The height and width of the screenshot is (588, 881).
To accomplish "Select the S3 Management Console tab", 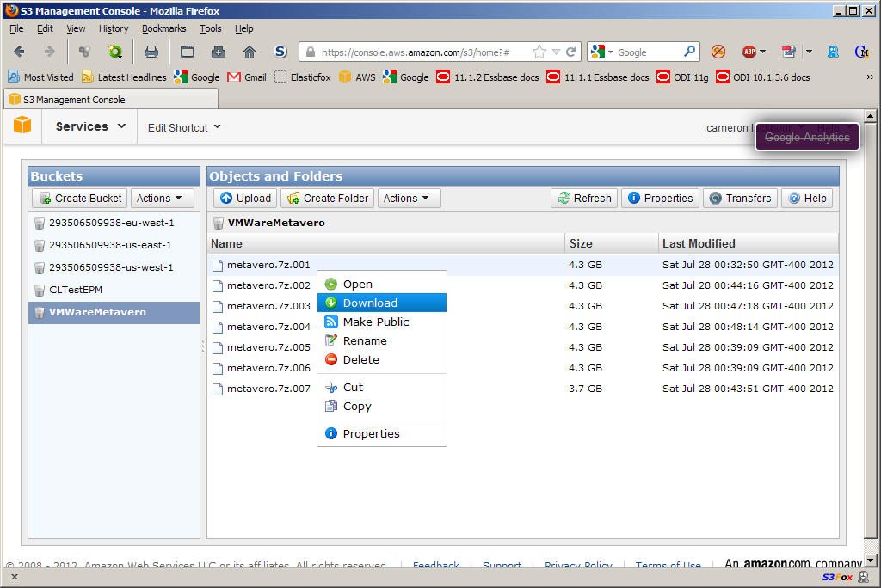I will (111, 100).
